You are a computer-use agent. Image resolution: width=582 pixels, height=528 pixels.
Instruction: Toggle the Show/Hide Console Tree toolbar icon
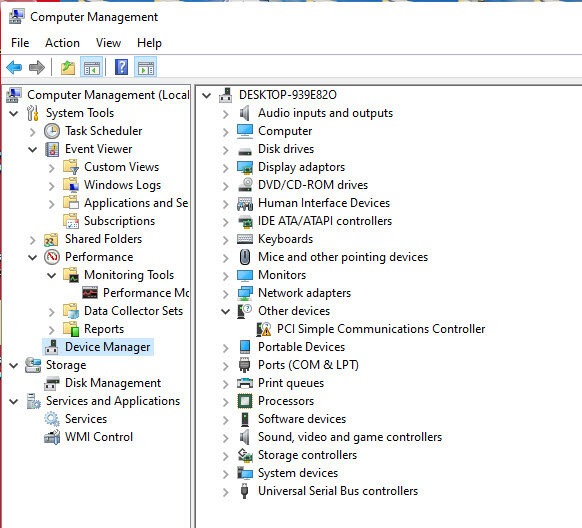pos(92,68)
